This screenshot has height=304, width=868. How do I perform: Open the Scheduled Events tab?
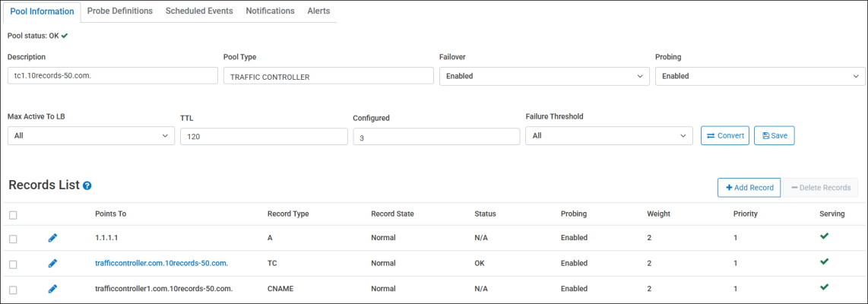pos(199,11)
